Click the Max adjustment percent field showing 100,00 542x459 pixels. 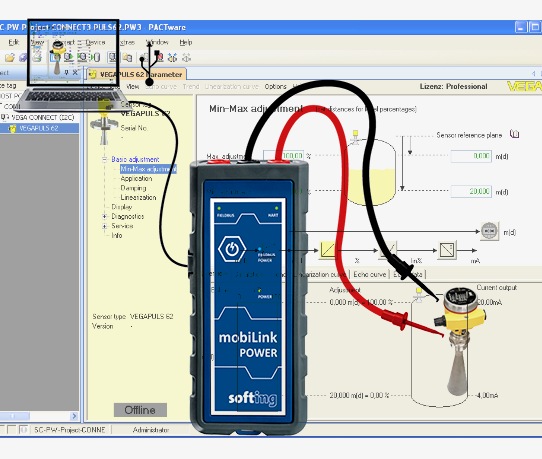coord(284,156)
